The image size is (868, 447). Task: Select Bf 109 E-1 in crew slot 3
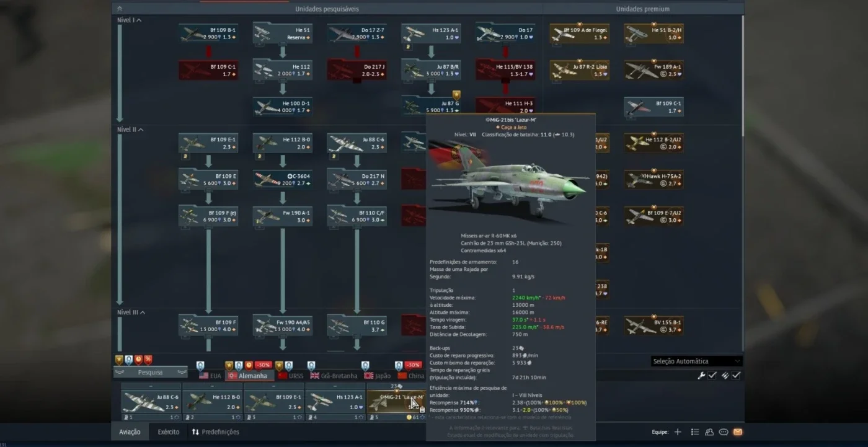coord(273,402)
